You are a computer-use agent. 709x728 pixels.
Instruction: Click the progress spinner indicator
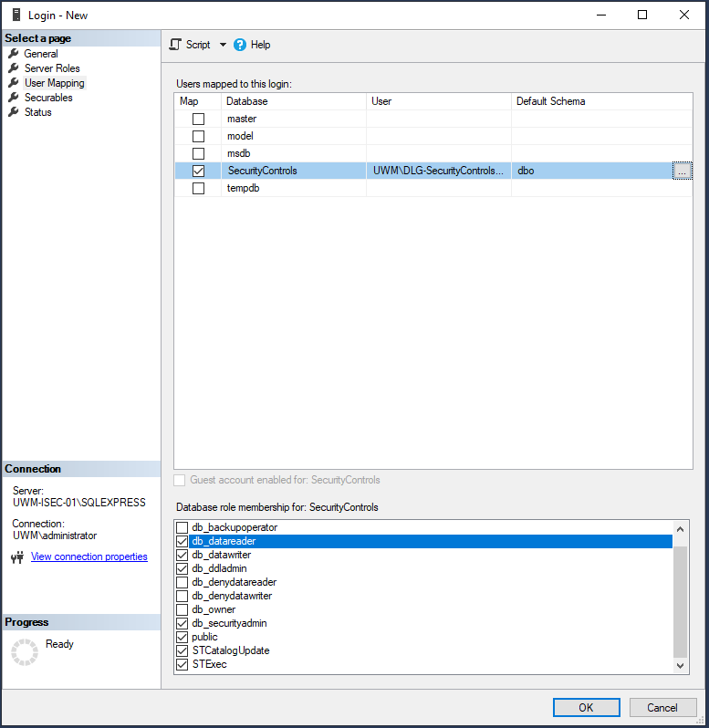(x=24, y=652)
